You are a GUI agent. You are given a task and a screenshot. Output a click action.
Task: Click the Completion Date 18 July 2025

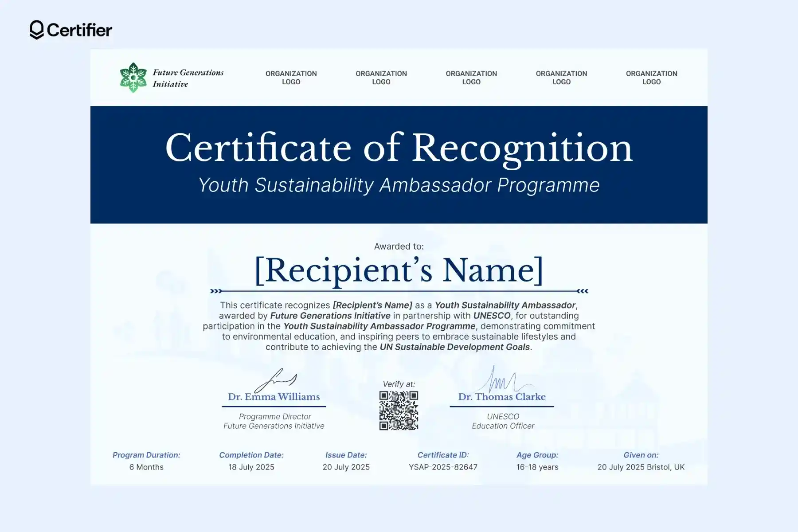point(251,467)
